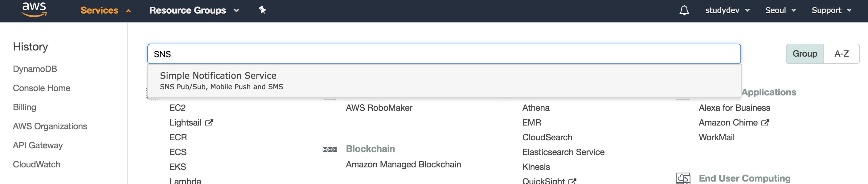
Task: Click the pin shortcuts icon
Action: click(x=262, y=10)
